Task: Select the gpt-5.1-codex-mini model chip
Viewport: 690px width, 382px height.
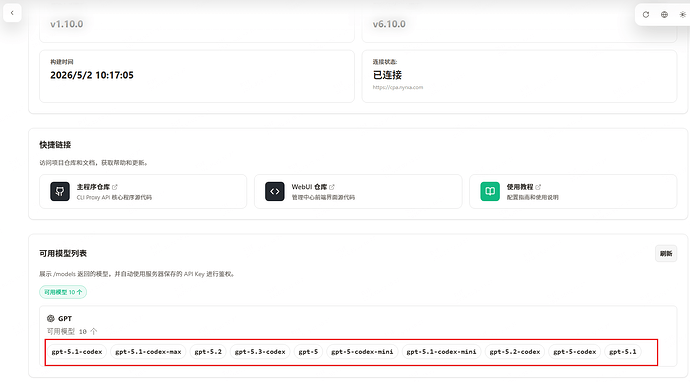Action: pyautogui.click(x=441, y=352)
